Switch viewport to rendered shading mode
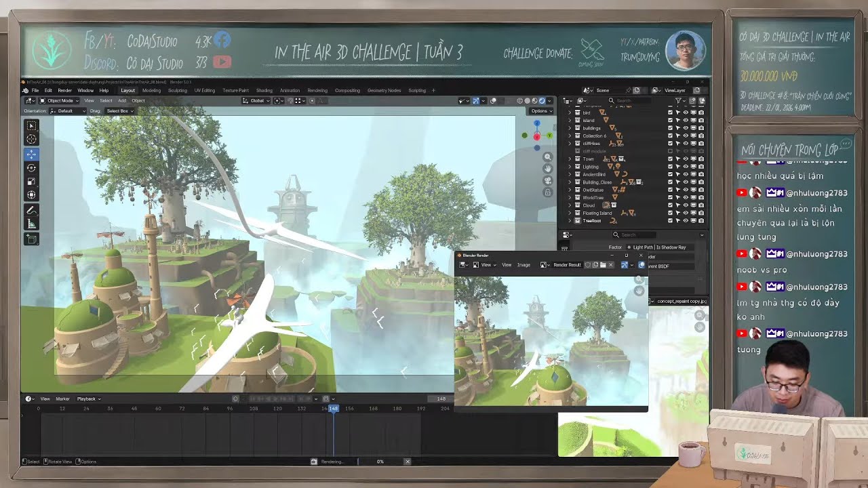Image resolution: width=868 pixels, height=488 pixels. point(542,101)
